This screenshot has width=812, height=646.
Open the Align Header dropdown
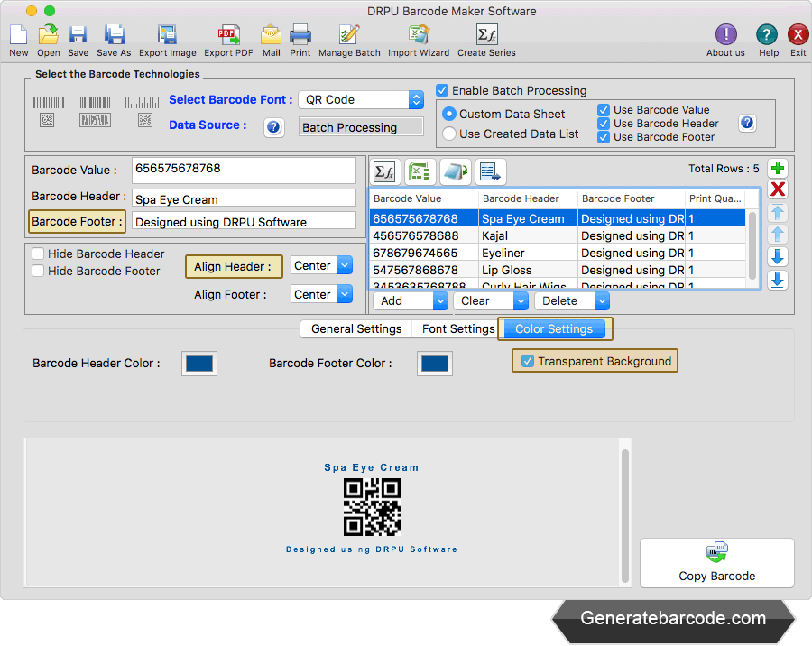coord(321,266)
